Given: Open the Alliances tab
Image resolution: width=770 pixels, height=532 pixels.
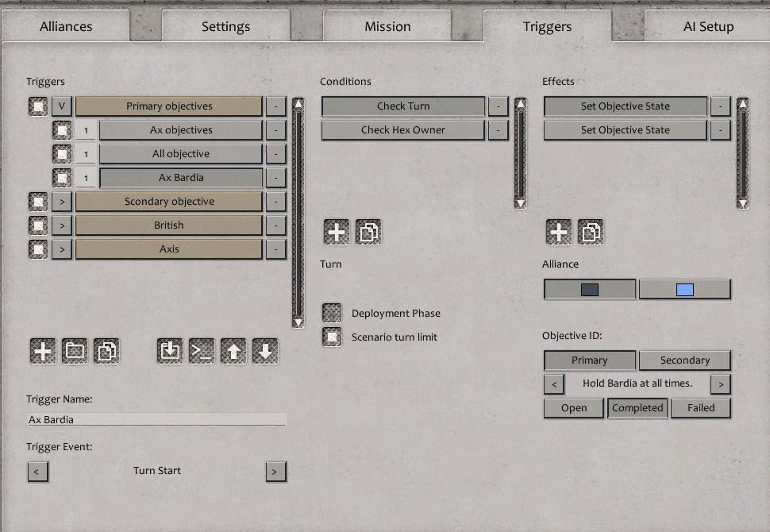Looking at the screenshot, I should [x=66, y=26].
